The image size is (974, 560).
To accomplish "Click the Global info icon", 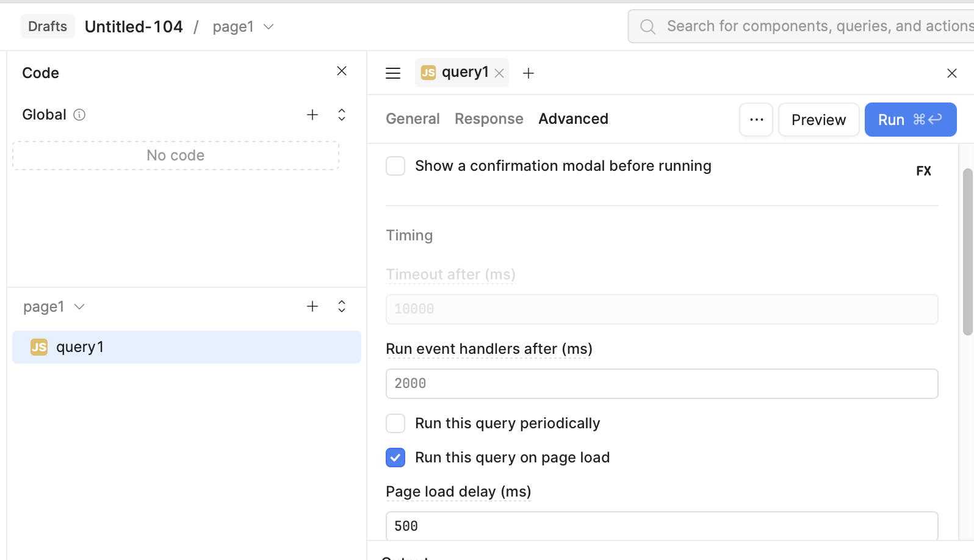I will click(79, 115).
